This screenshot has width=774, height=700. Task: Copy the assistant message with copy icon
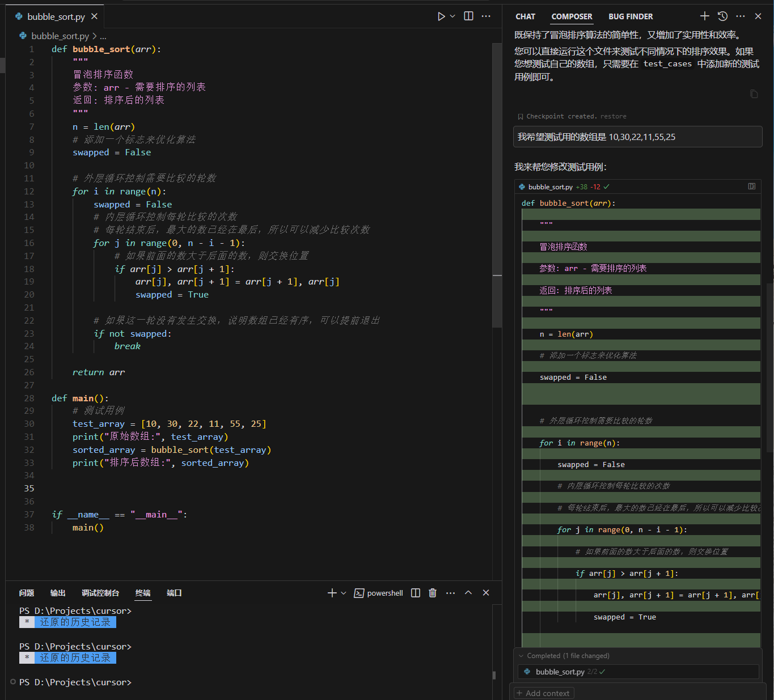[x=754, y=94]
